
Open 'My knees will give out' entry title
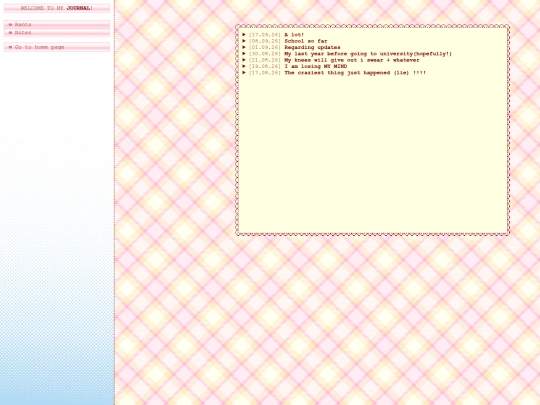click(x=352, y=60)
